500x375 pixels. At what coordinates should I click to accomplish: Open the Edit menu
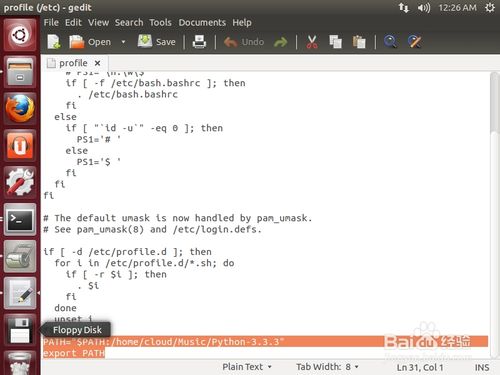(x=73, y=23)
